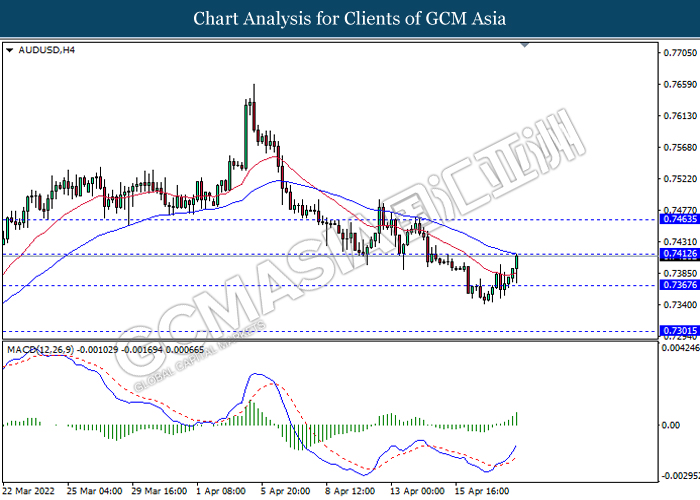Click the MACD -0.00295 lower axis value

(680, 476)
